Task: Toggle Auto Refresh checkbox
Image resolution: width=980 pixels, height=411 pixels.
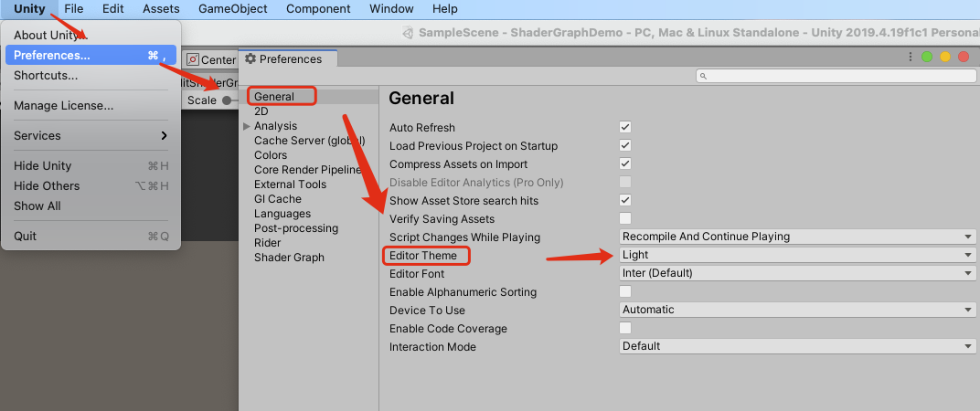Action: 625,127
